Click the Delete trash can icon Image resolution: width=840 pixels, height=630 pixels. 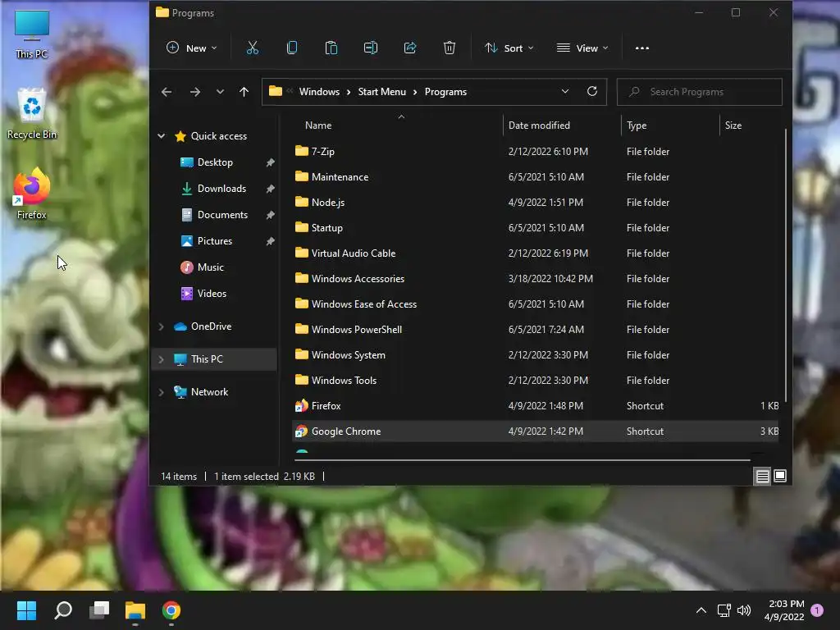click(x=450, y=48)
